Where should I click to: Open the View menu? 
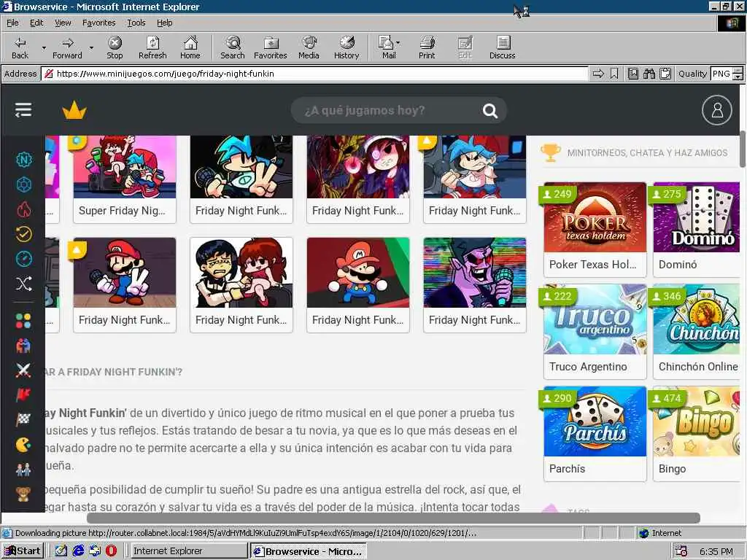pyautogui.click(x=63, y=23)
